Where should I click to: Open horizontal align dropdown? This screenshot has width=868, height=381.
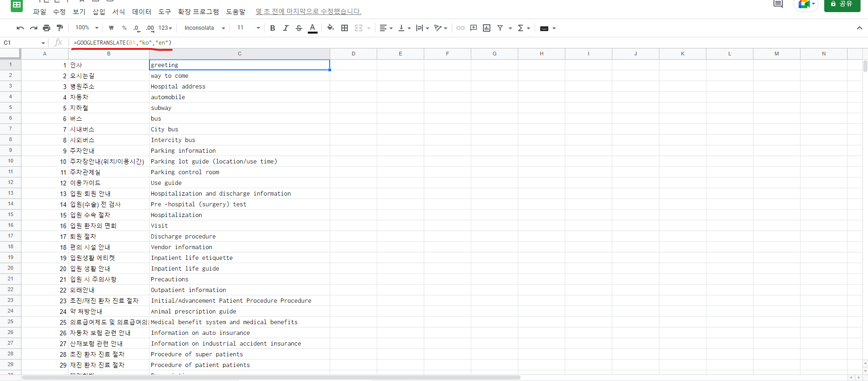[386, 28]
